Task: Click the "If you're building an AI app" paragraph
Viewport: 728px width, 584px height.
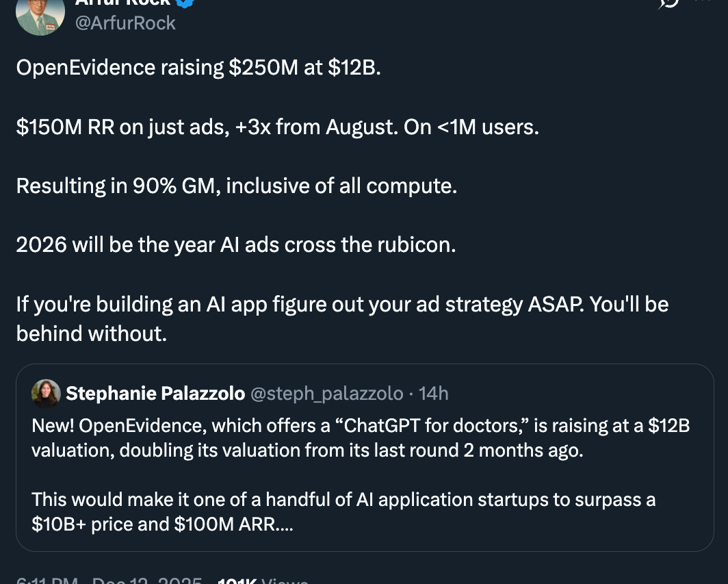Action: [x=342, y=303]
